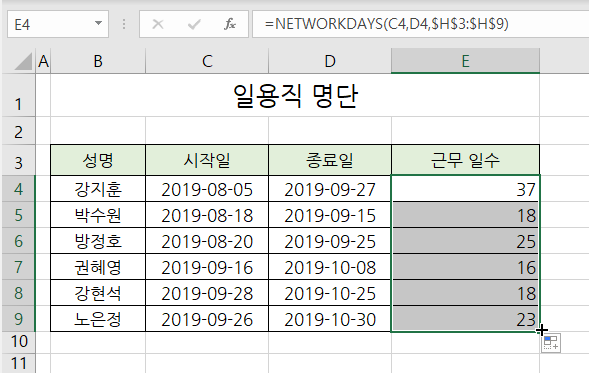Click end date 2019-10-25
Viewport: 589px width, 373px height.
point(330,292)
